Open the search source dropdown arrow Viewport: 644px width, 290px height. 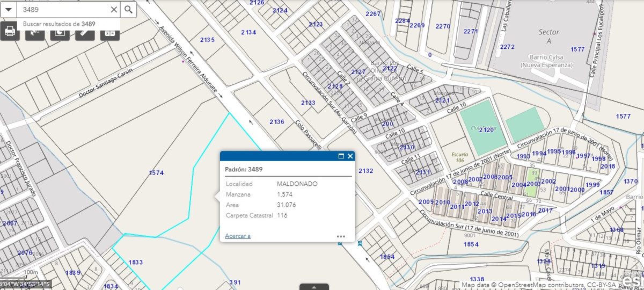point(8,9)
